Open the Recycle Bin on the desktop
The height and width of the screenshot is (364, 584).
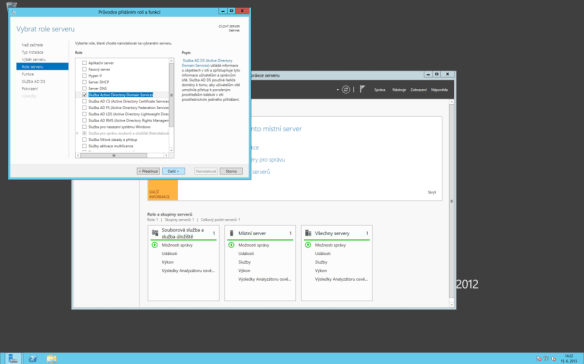[x=12, y=4]
